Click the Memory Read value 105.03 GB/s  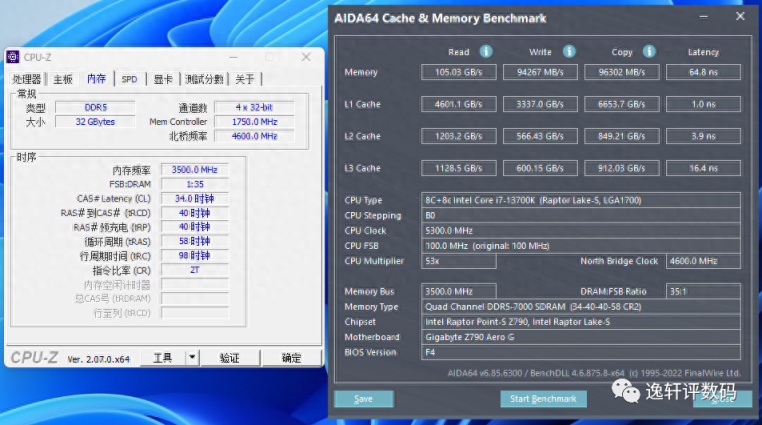[x=459, y=72]
